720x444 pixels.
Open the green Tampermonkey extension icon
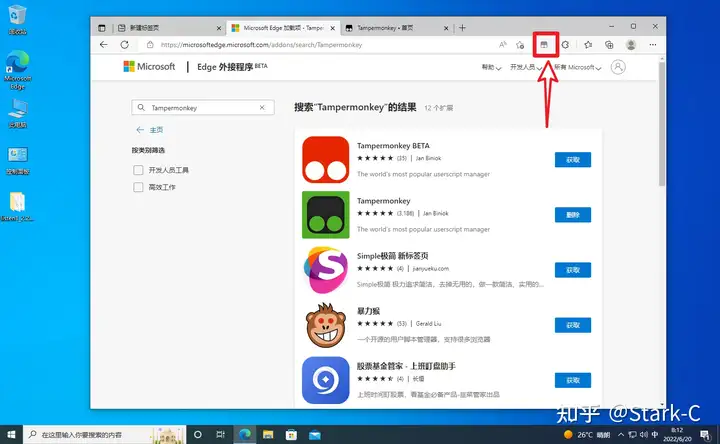(x=326, y=214)
